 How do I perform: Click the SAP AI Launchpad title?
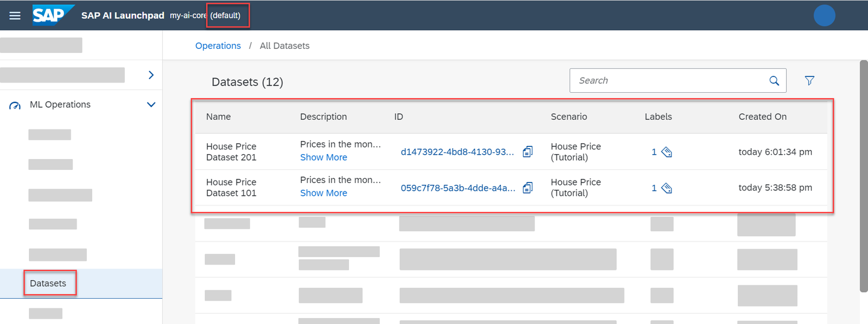123,16
